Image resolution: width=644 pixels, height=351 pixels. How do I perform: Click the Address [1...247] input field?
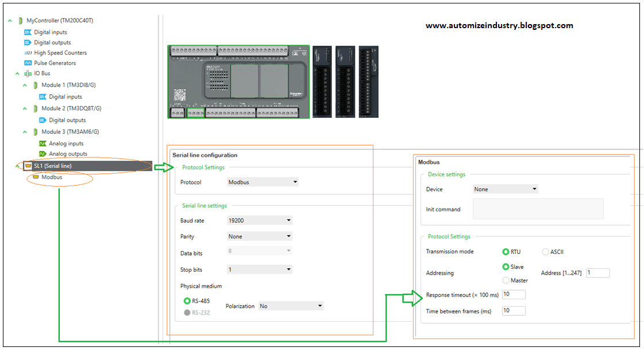click(598, 273)
